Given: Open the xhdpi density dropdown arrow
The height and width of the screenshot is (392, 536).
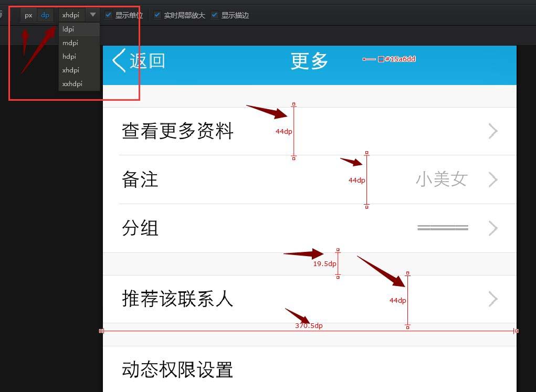Looking at the screenshot, I should (x=92, y=15).
